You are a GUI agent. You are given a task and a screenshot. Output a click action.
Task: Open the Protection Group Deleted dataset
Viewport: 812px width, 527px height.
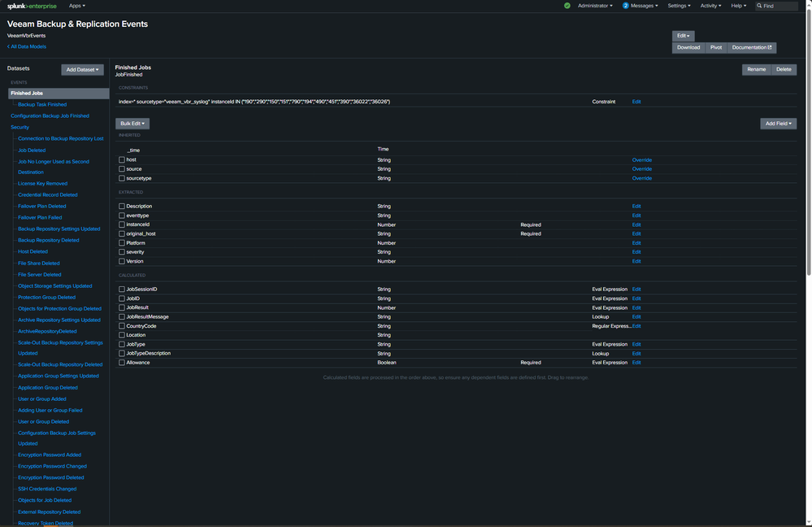coord(46,298)
